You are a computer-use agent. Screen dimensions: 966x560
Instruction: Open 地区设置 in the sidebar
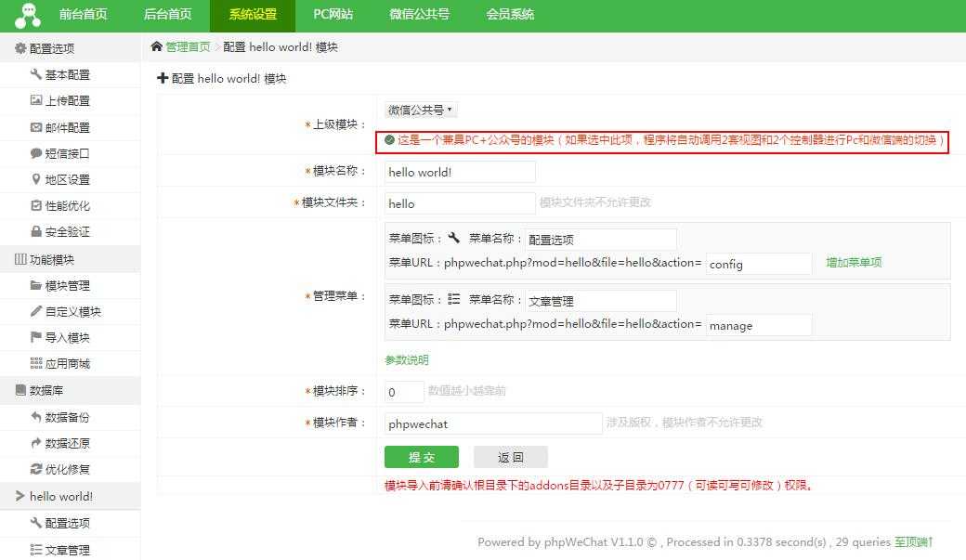click(67, 179)
